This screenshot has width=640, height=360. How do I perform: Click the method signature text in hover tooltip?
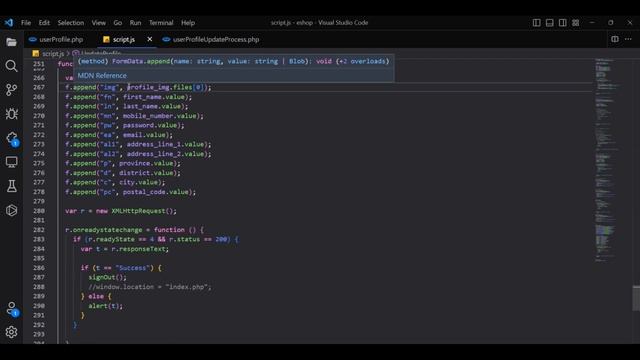coord(233,61)
